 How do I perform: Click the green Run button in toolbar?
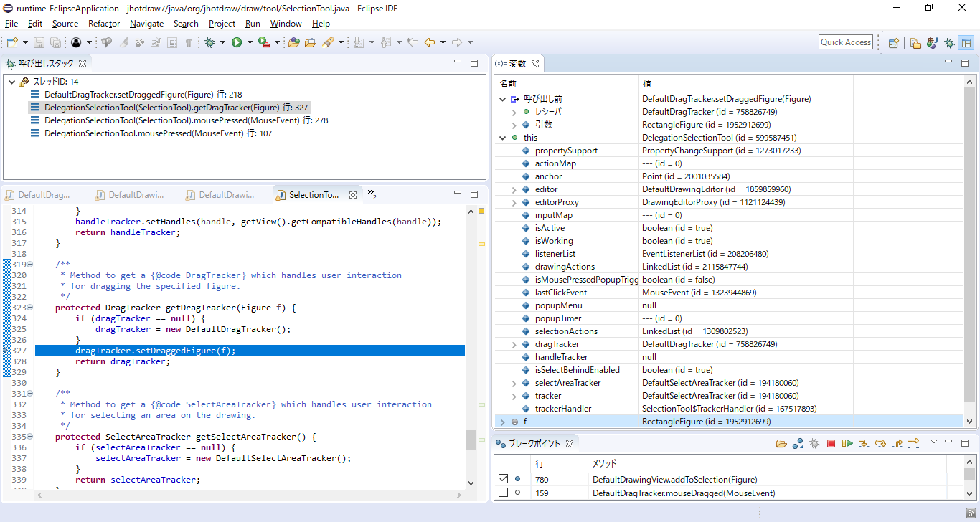pos(236,42)
